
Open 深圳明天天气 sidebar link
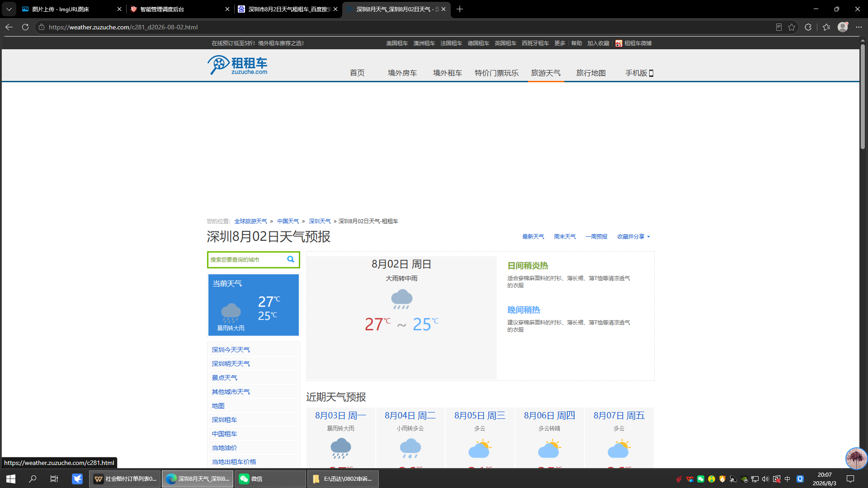click(x=231, y=364)
